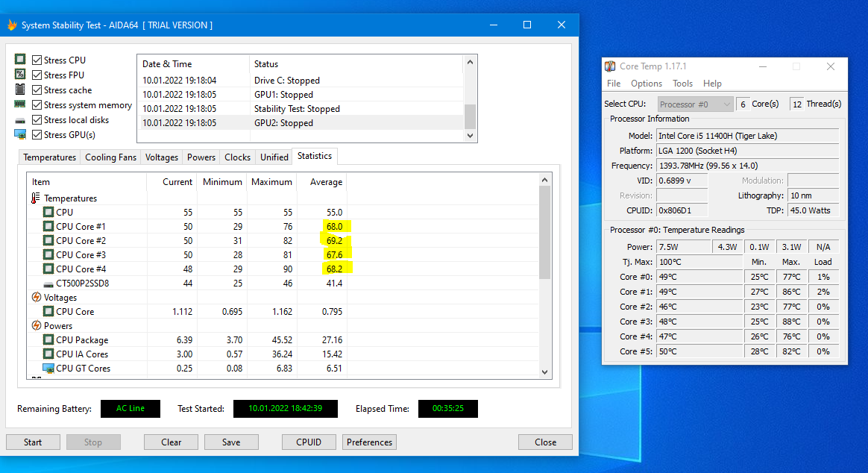Uncheck Stress system memory
This screenshot has width=868, height=473.
point(37,104)
